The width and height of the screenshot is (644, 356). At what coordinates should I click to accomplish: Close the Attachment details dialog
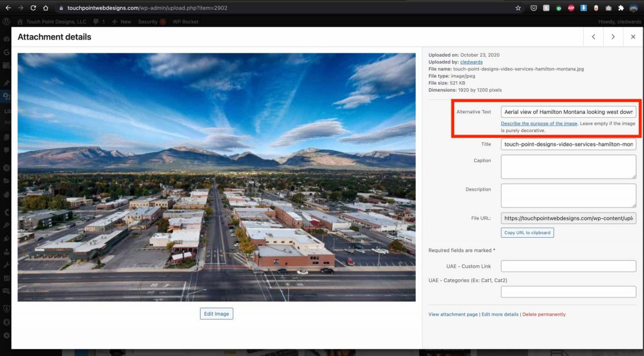coord(633,37)
